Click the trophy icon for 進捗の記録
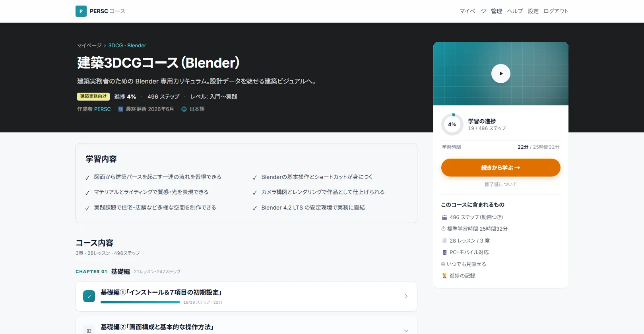 click(x=444, y=276)
